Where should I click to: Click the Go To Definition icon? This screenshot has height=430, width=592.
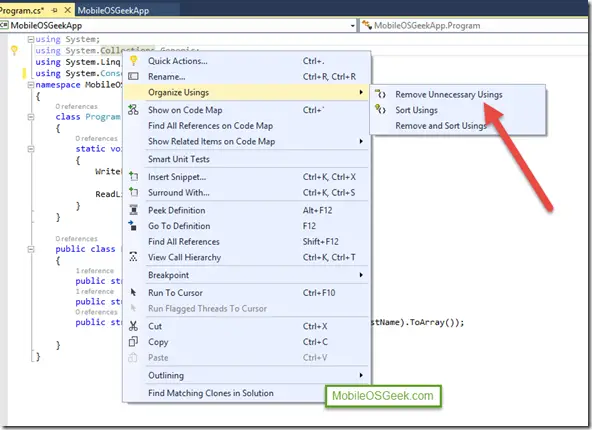(133, 225)
